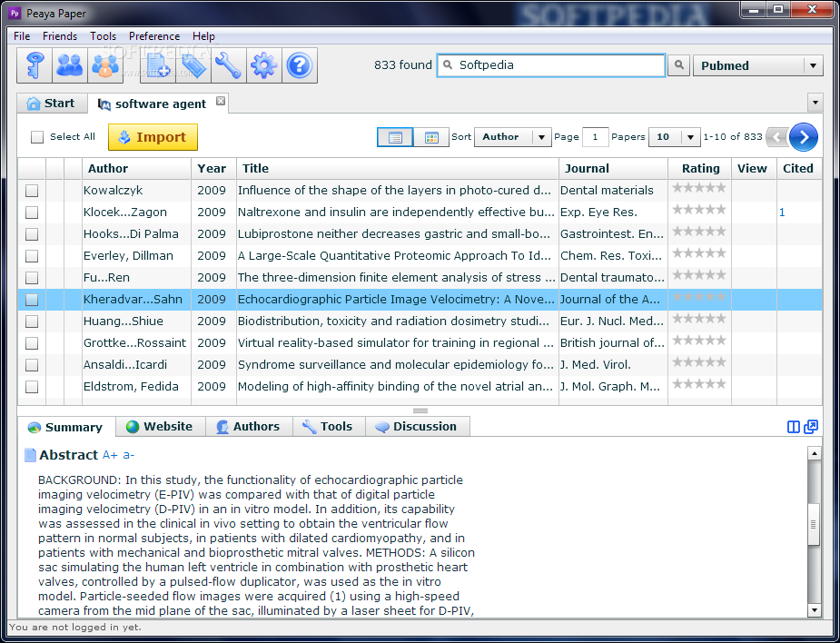Open the Help menu
This screenshot has height=643, width=840.
pyautogui.click(x=203, y=36)
